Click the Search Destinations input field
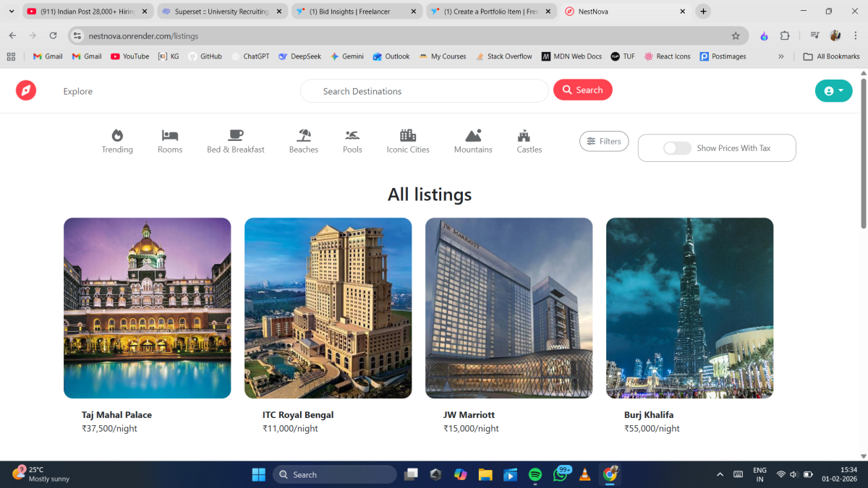The width and height of the screenshot is (868, 488). click(425, 91)
